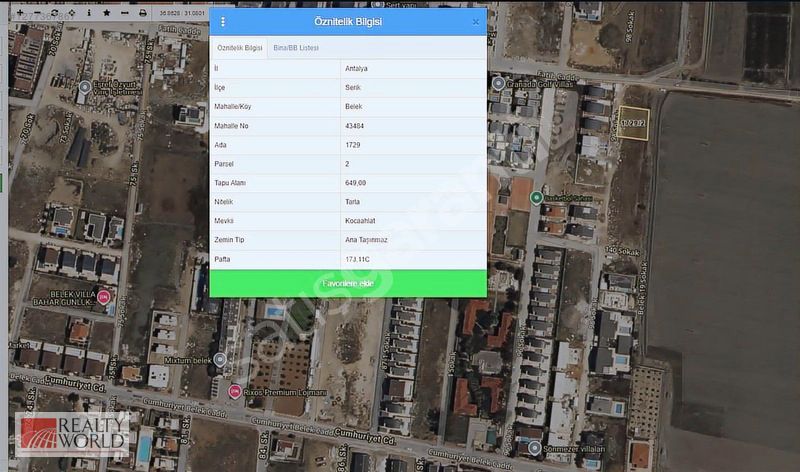Select the measure line tool icon
Viewport: 800px width, 472px height.
coord(124,13)
